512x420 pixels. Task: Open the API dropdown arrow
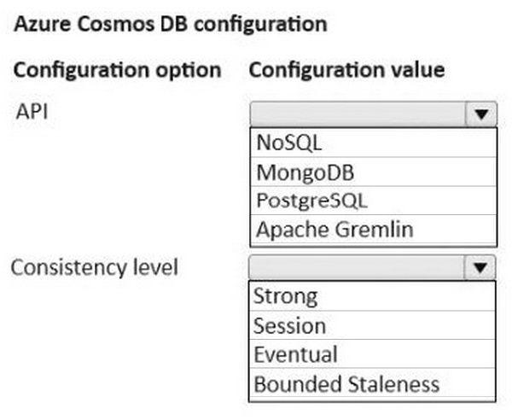pyautogui.click(x=481, y=114)
